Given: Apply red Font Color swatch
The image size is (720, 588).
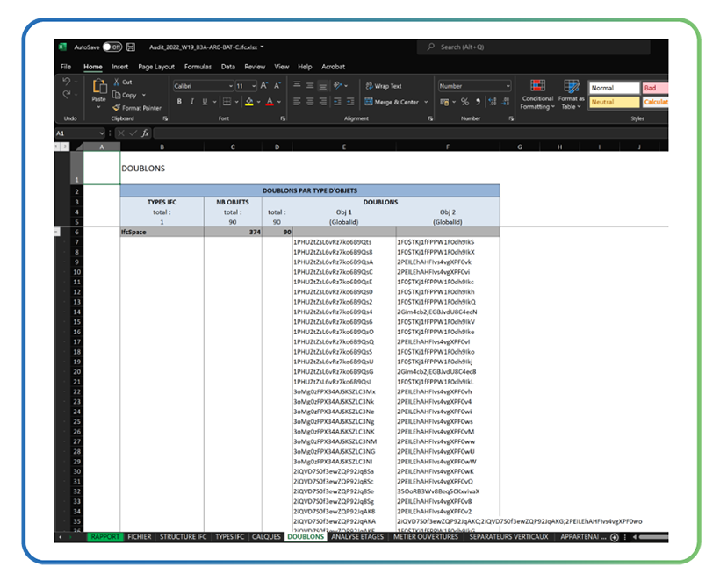Looking at the screenshot, I should point(270,102).
